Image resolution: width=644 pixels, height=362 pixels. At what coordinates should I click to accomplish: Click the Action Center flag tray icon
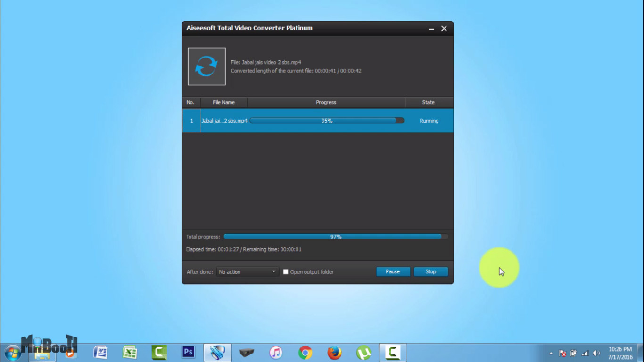pos(562,353)
